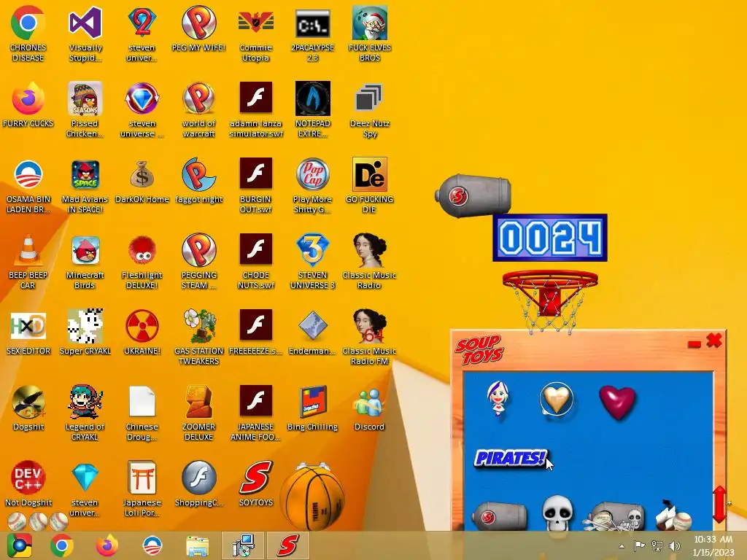Open File Explorer from the taskbar
Viewport: 747px width, 560px height.
coord(197,546)
